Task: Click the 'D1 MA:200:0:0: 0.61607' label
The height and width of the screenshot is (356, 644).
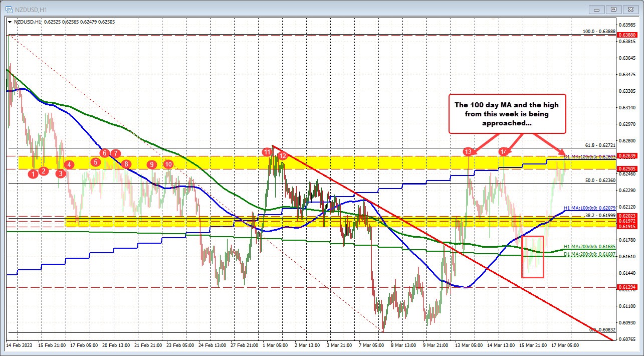Action: tap(590, 255)
